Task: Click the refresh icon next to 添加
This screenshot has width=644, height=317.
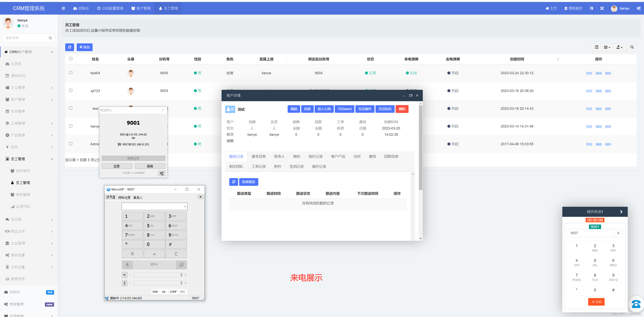Action: click(x=69, y=47)
